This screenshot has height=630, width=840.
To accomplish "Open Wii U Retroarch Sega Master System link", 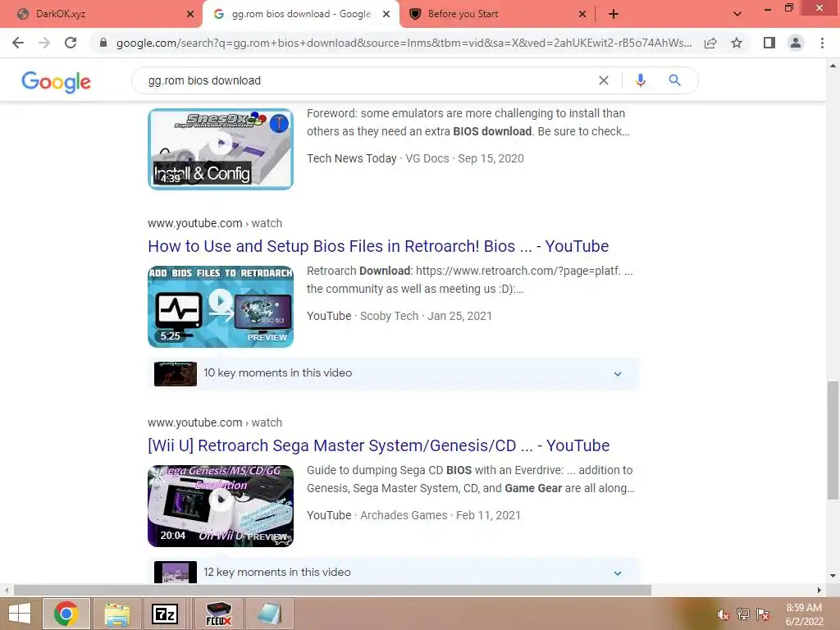I will [379, 445].
